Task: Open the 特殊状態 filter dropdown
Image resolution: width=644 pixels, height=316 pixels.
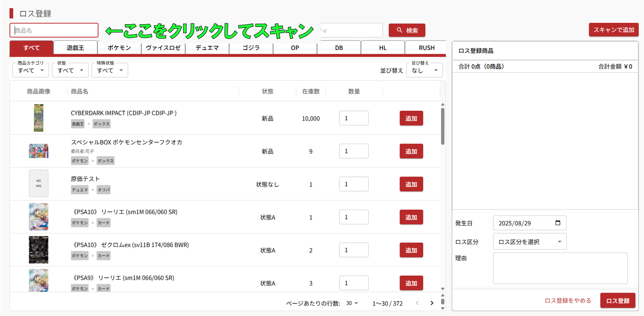Action: (x=110, y=70)
